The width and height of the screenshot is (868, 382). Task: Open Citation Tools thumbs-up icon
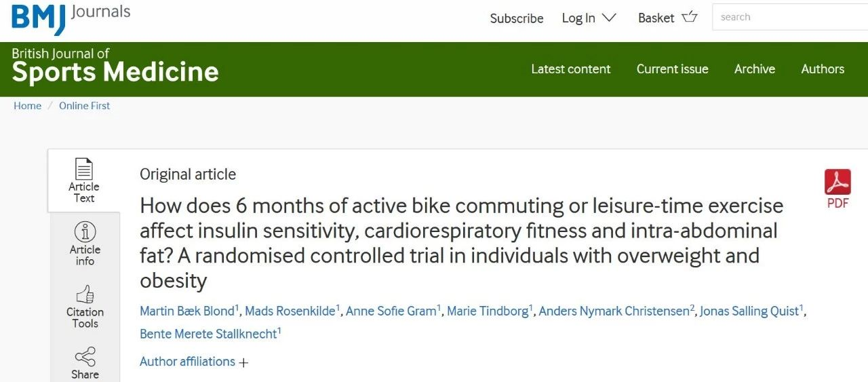coord(85,294)
